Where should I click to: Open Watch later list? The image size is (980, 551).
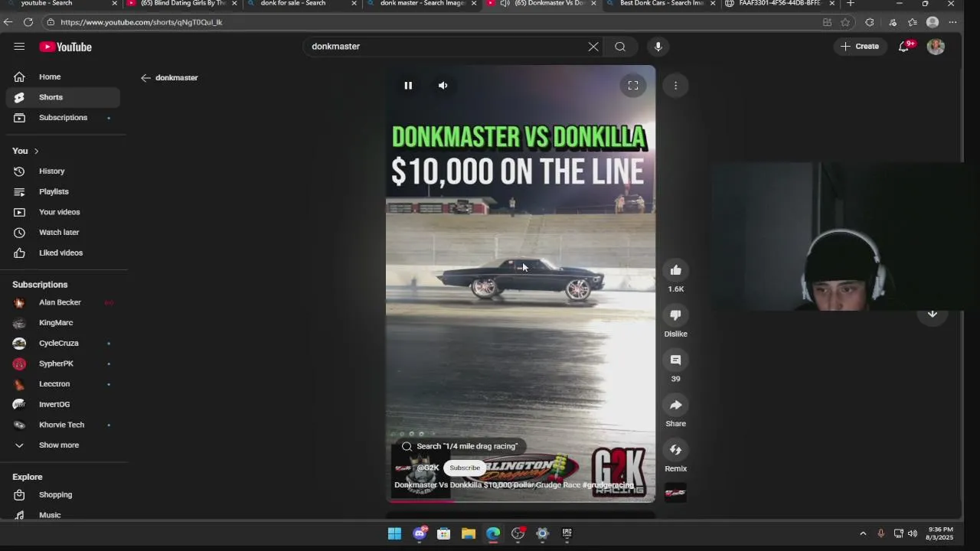[63, 233]
